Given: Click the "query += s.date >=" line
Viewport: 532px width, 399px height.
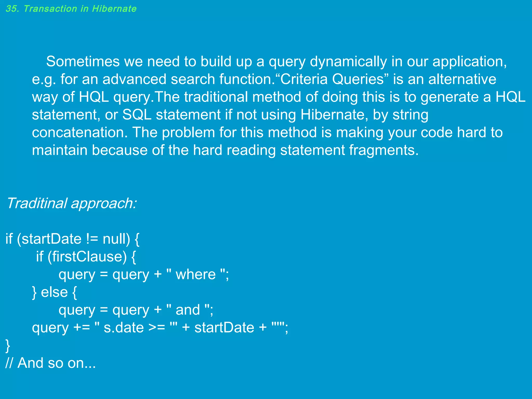Looking at the screenshot, I should pyautogui.click(x=160, y=328).
